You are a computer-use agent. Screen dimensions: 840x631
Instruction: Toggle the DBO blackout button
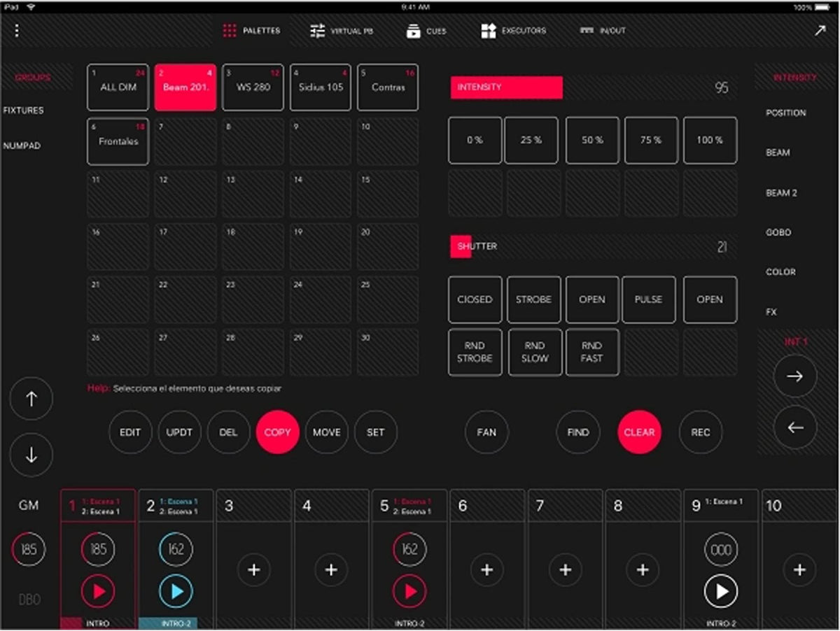(29, 600)
